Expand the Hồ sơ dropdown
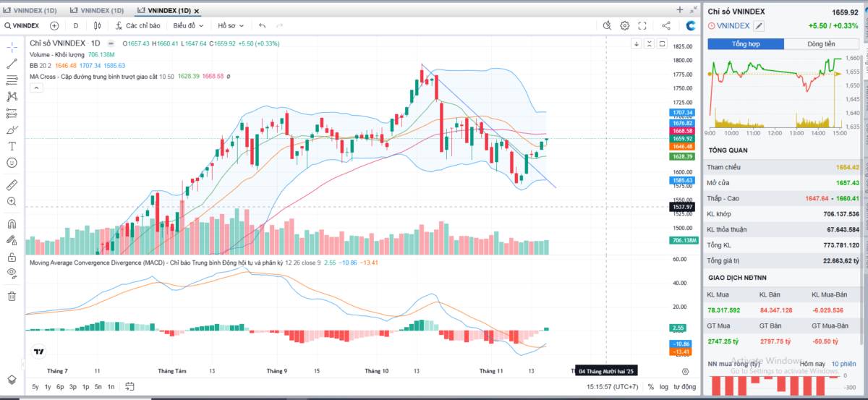Screen dimensions: 868x400 point(231,25)
